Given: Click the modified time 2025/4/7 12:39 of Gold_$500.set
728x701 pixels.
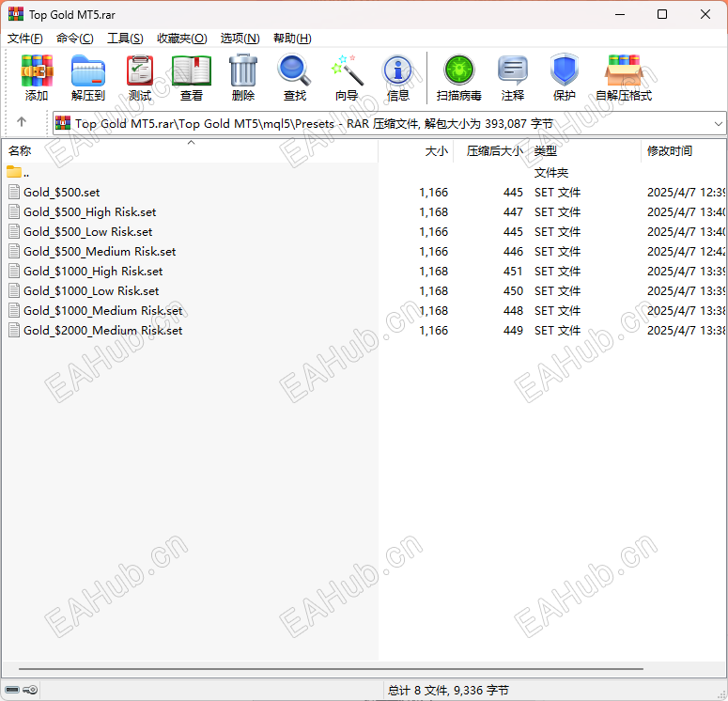Looking at the screenshot, I should point(686,193).
